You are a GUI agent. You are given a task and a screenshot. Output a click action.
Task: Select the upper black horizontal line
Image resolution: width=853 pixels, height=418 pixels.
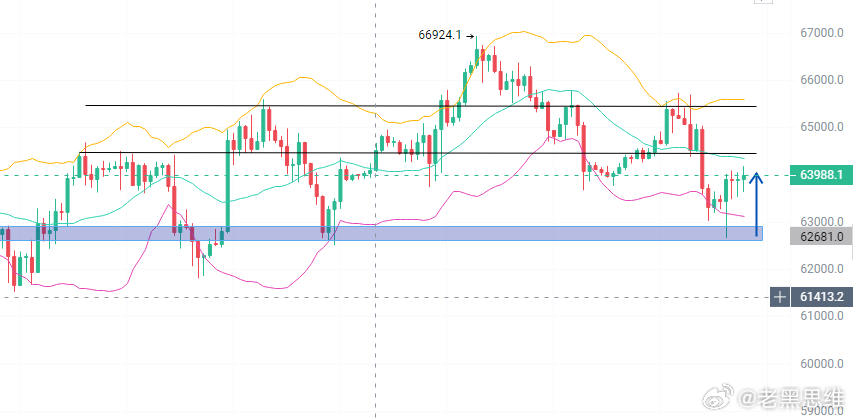[421, 106]
